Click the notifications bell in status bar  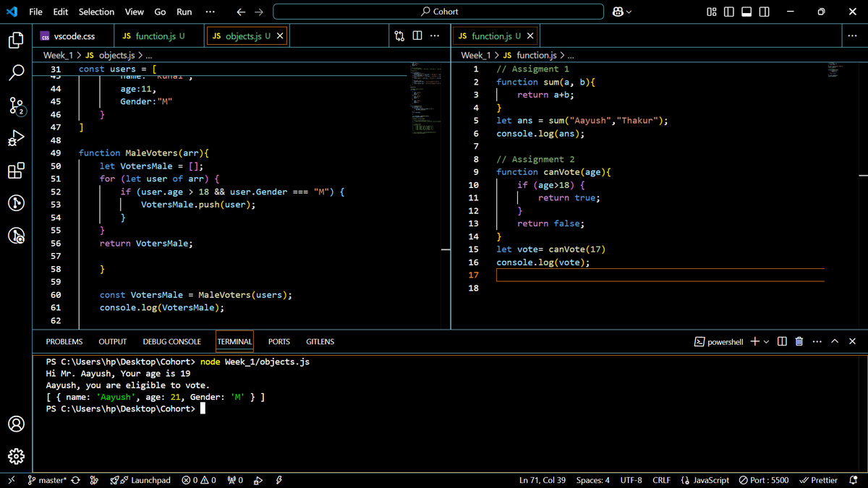tap(854, 480)
